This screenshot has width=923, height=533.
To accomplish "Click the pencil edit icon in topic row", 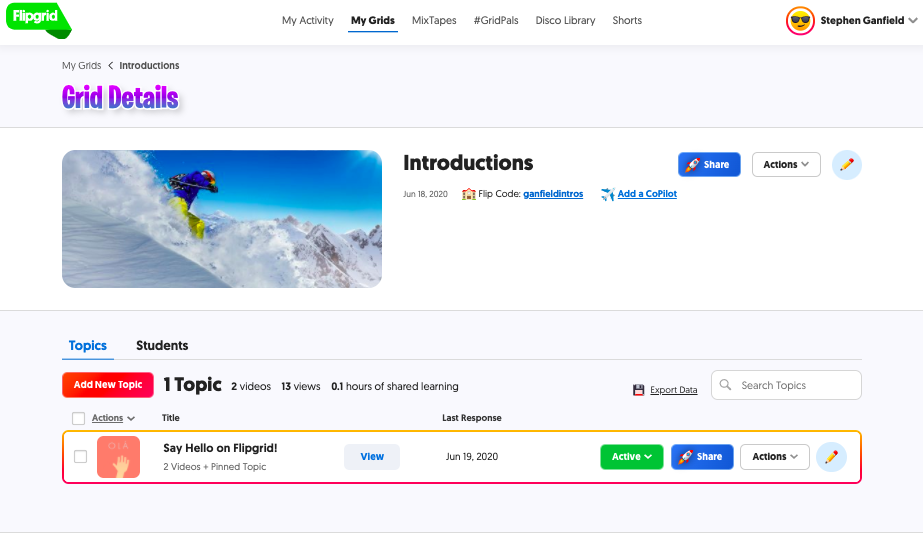I will [x=831, y=457].
